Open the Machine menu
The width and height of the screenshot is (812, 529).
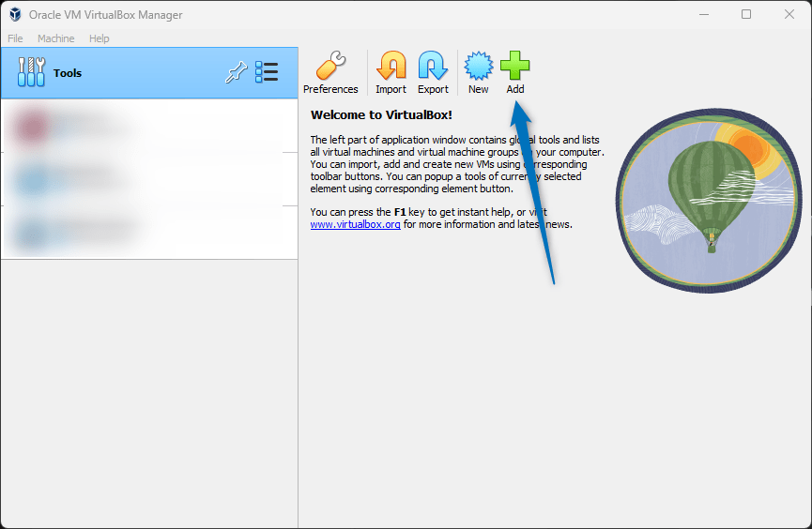point(56,38)
